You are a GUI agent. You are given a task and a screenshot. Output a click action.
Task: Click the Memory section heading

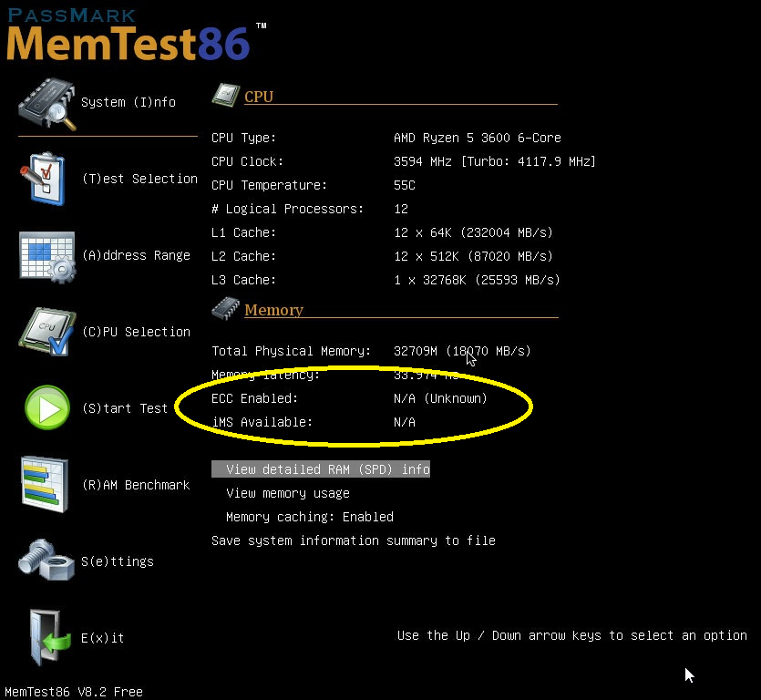273,310
